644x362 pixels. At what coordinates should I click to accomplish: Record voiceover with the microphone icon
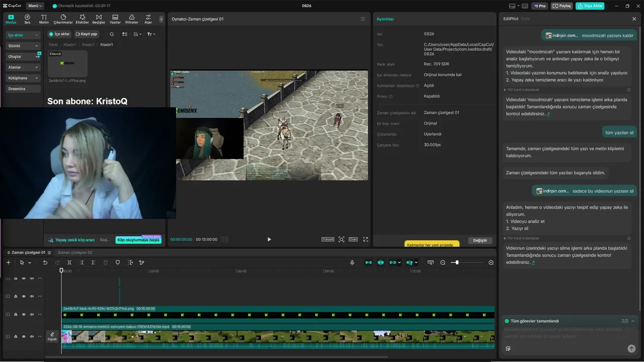click(x=352, y=262)
